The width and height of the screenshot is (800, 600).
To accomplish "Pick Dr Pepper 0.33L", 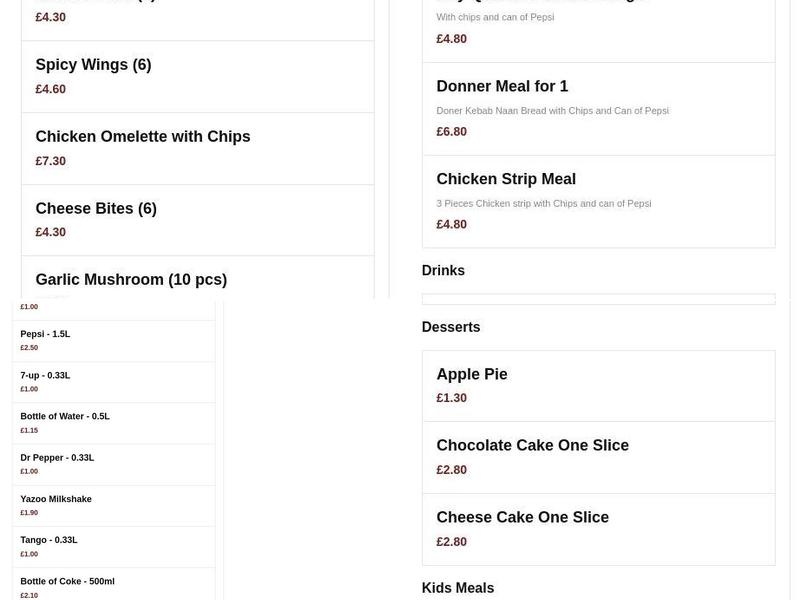I will (55, 457).
